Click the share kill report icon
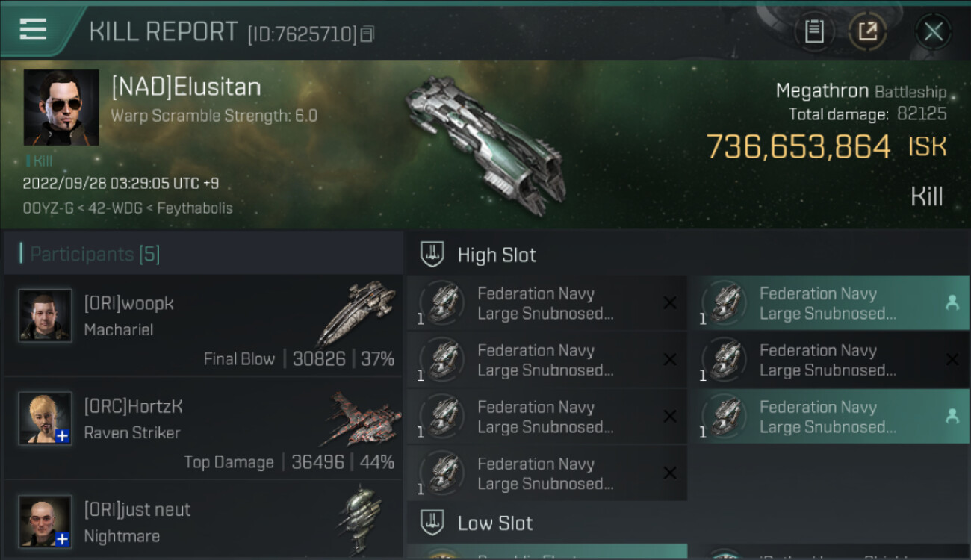Image resolution: width=971 pixels, height=560 pixels. [x=867, y=32]
